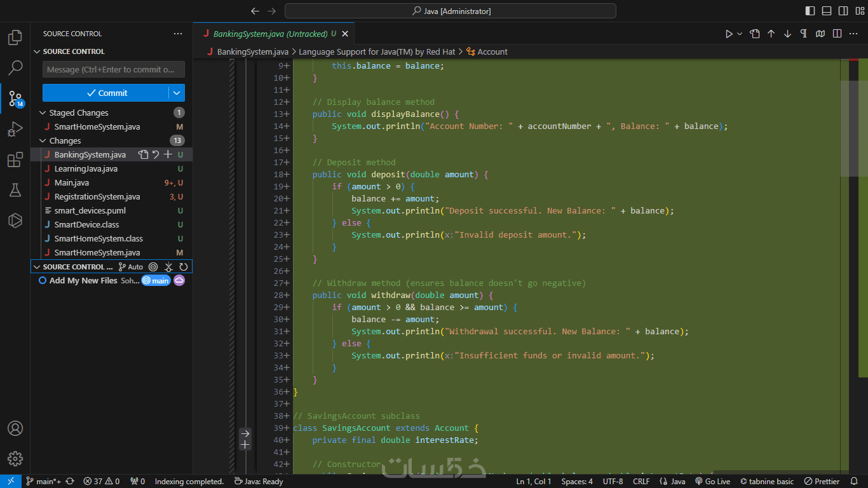Image resolution: width=868 pixels, height=488 pixels.
Task: Click the main branch in status bar
Action: pos(43,482)
